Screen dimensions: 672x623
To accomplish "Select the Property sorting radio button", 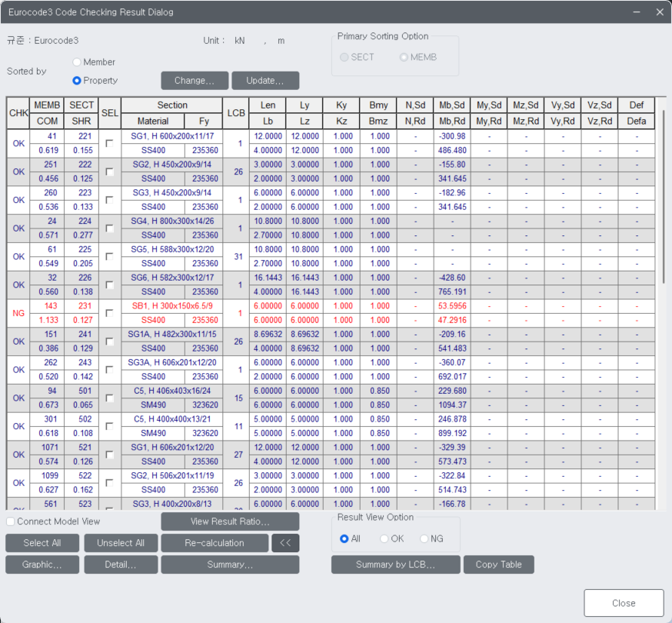I will 76,80.
